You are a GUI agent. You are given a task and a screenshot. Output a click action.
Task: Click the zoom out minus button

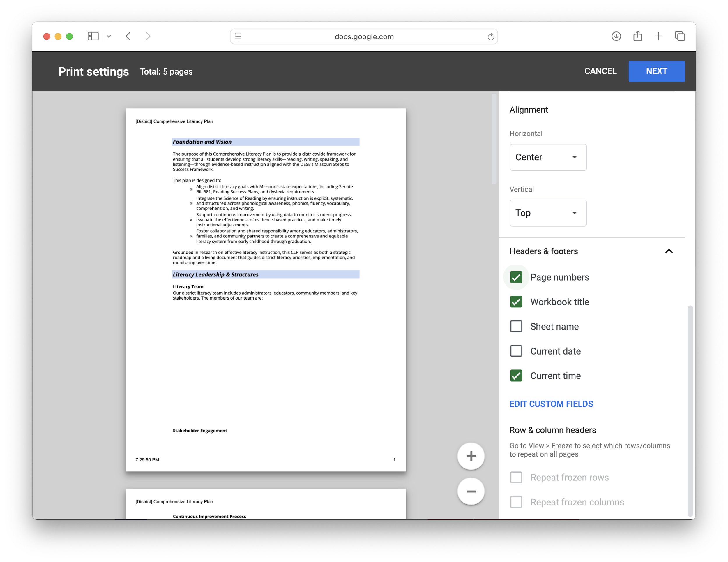click(x=471, y=491)
